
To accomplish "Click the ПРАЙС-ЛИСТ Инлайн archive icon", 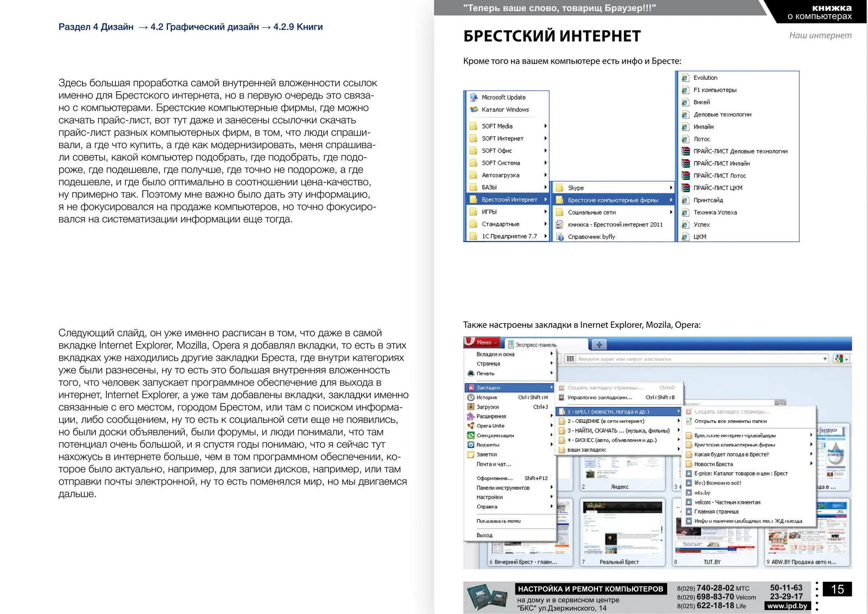I will coord(685,163).
